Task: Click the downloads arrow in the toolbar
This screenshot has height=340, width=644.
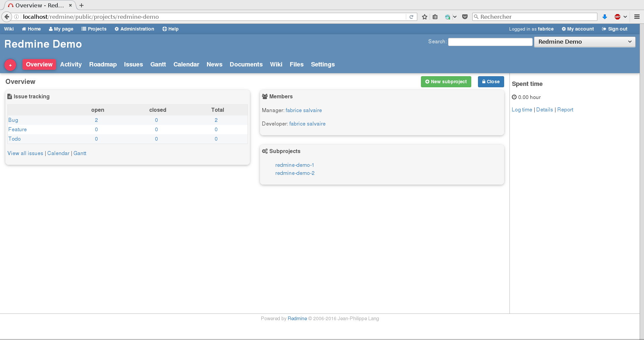Action: [x=604, y=16]
